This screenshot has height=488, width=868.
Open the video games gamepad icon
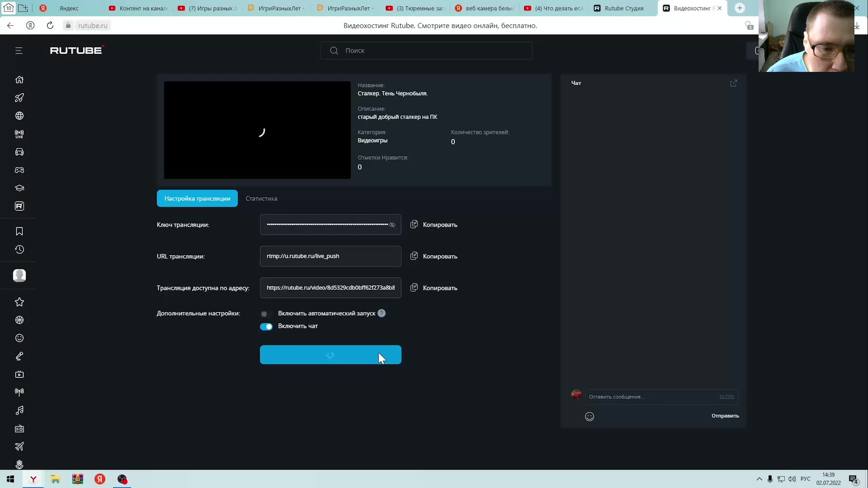click(19, 170)
